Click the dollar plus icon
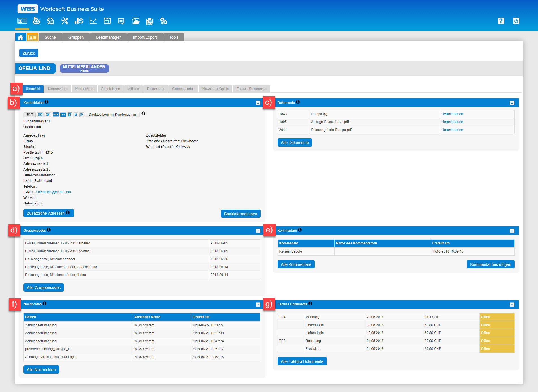The width and height of the screenshot is (538, 392). (x=82, y=115)
